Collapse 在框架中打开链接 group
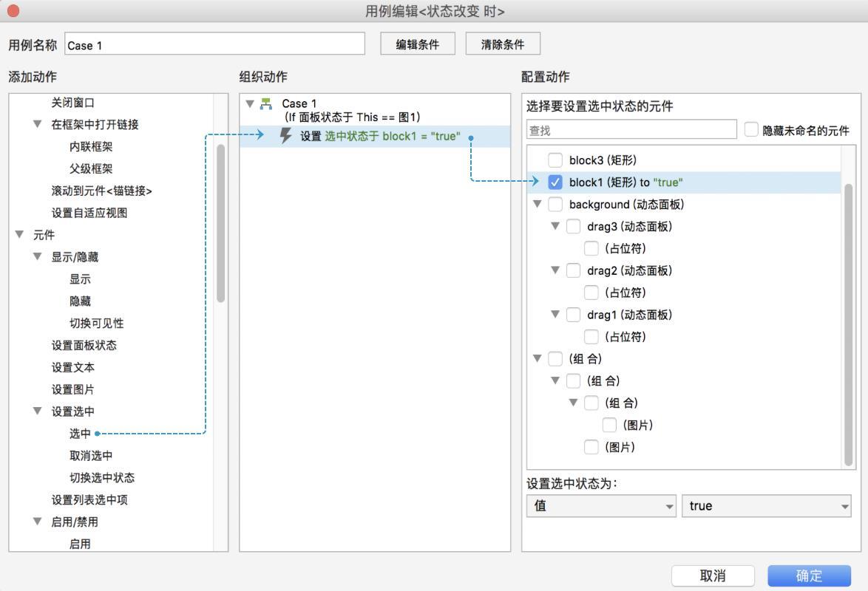This screenshot has height=591, width=868. [37, 124]
